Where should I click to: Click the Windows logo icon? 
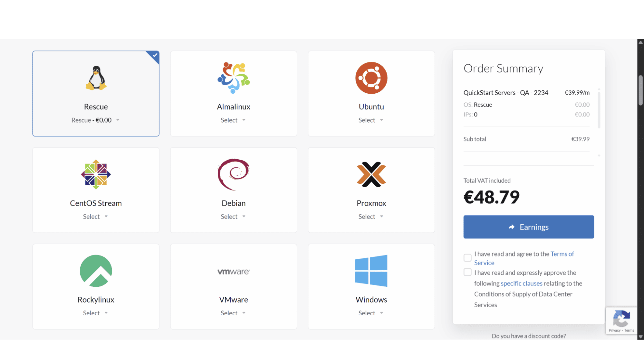tap(371, 271)
